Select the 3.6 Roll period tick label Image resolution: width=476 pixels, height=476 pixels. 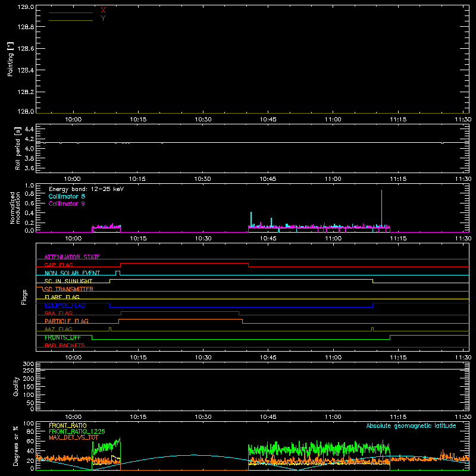[x=29, y=168]
